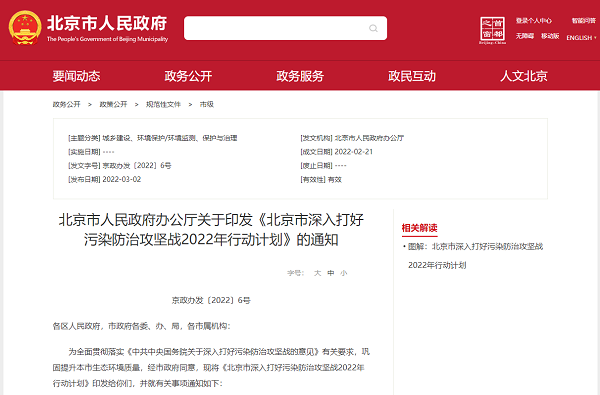Screen dimensions: 600x395
Task: Open the 政务服务 navigation tab
Action: [x=300, y=76]
